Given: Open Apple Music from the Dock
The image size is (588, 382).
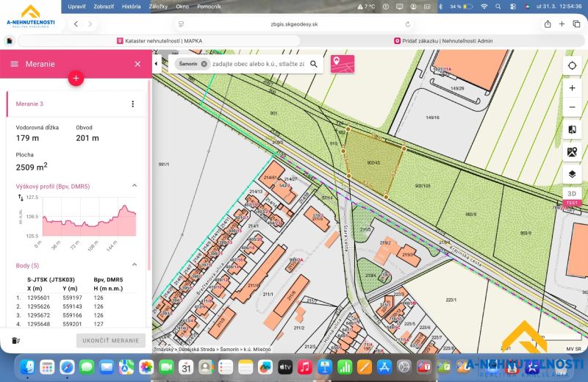Looking at the screenshot, I should (x=305, y=367).
